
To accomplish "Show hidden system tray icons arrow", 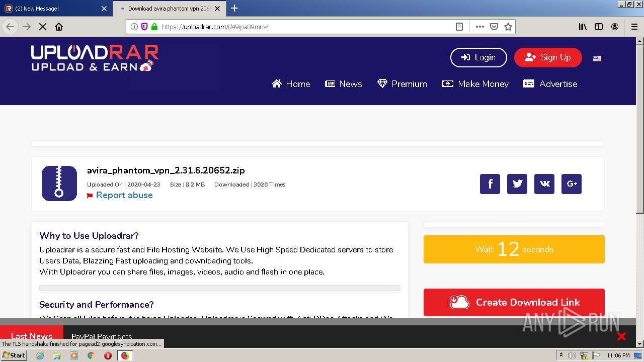I will pyautogui.click(x=561, y=355).
